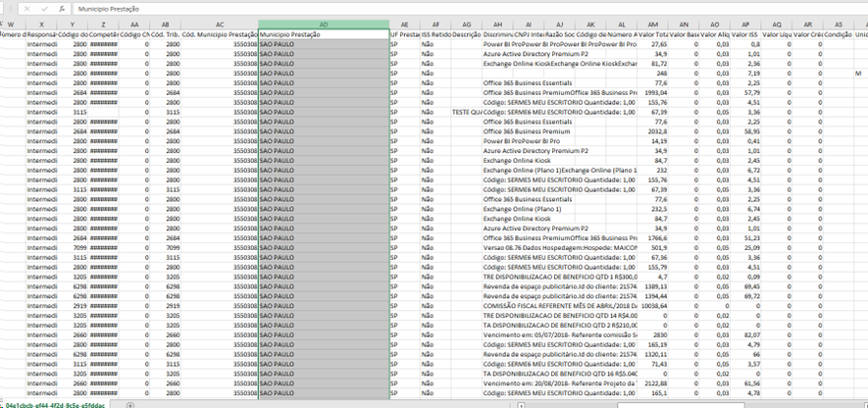Screen dimensions: 868x408
Task: Select column AO header
Action: tap(715, 25)
